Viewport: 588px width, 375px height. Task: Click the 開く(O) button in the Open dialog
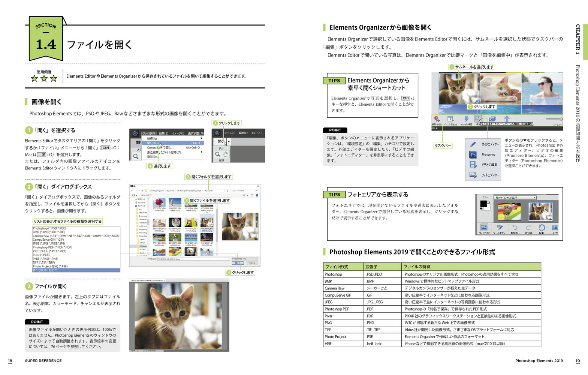click(x=238, y=263)
